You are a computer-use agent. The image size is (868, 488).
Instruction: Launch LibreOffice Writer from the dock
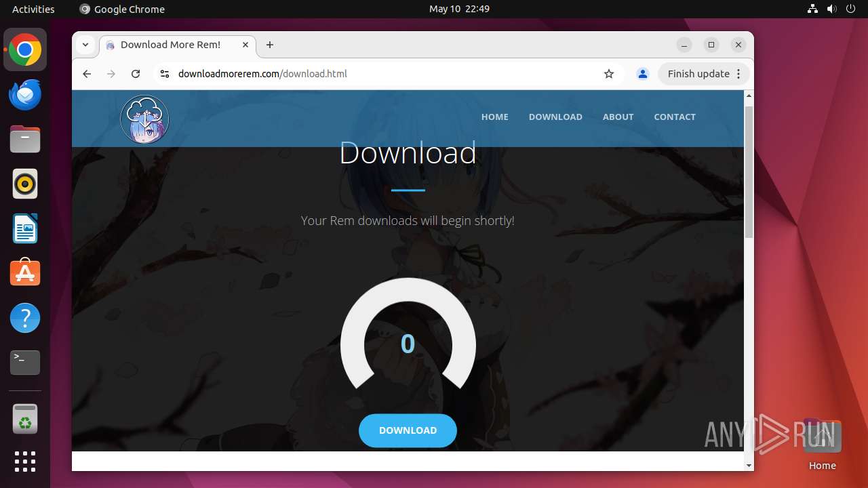[x=25, y=228]
